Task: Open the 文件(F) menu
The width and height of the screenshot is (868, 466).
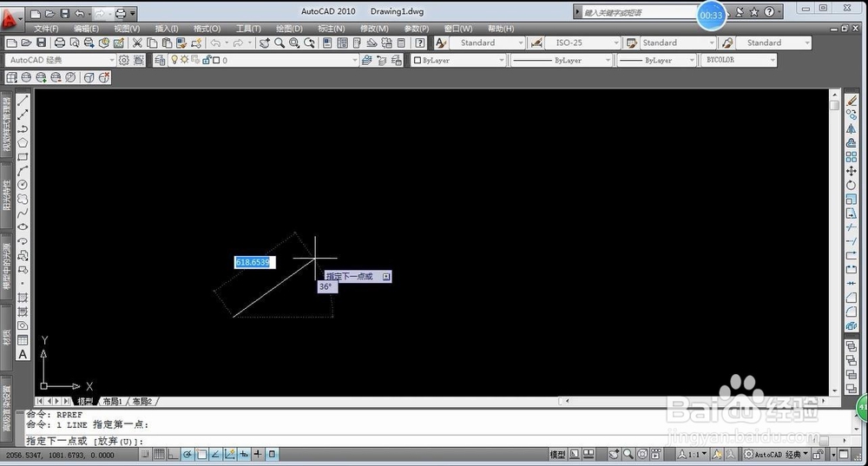Action: [x=46, y=29]
